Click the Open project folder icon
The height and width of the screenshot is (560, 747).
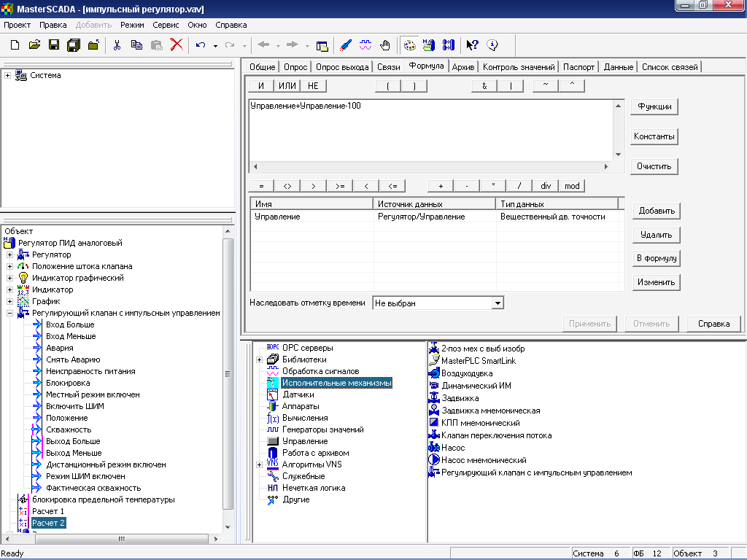tap(34, 45)
